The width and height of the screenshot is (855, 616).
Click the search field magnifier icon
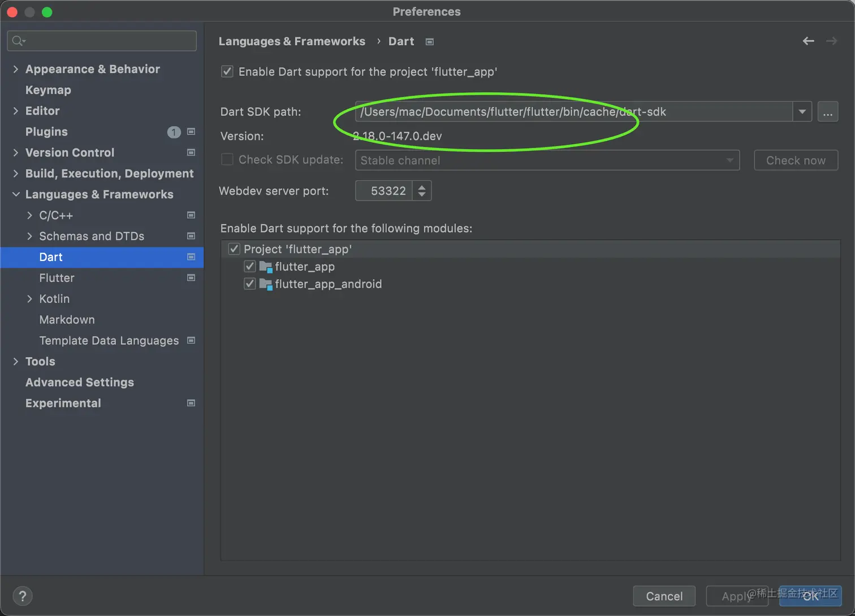18,41
